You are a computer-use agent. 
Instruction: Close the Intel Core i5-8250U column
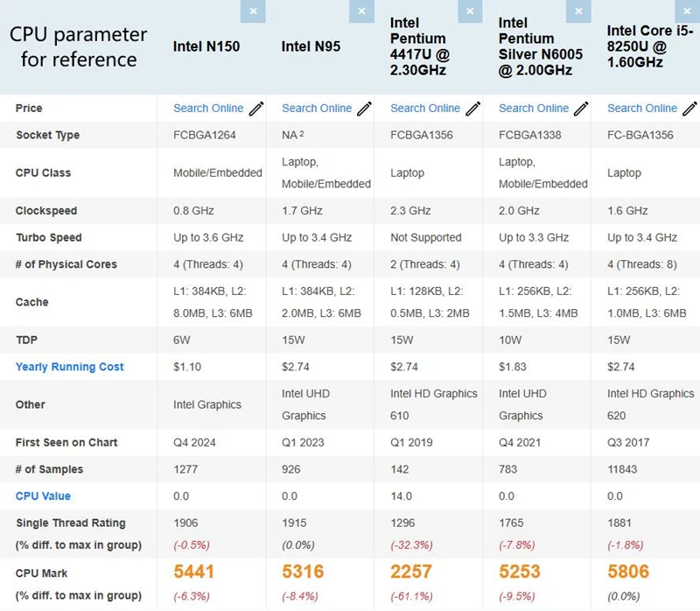pyautogui.click(x=687, y=11)
